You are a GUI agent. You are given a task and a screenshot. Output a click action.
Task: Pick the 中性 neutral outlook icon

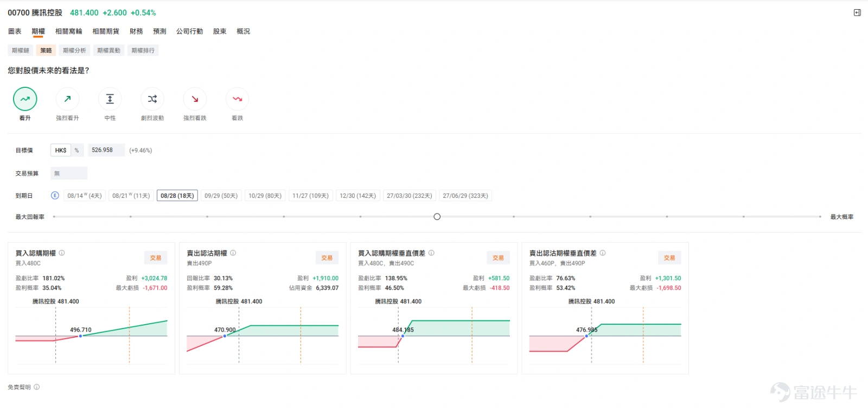point(110,99)
